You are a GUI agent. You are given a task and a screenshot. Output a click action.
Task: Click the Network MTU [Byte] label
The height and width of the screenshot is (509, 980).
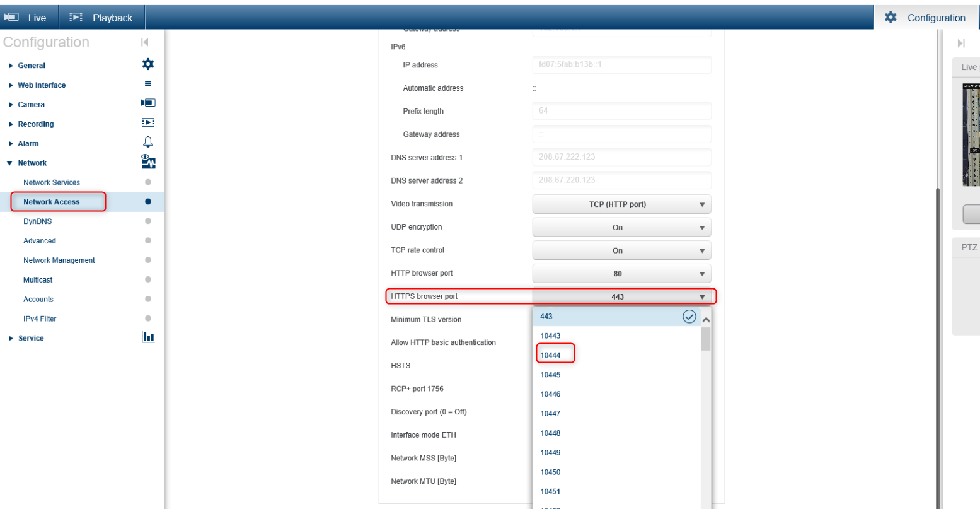coord(424,481)
